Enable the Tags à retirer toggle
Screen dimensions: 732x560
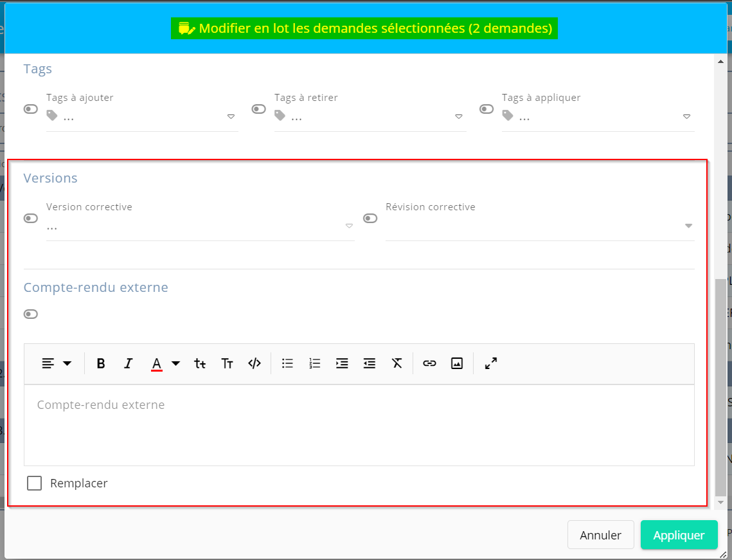click(258, 109)
